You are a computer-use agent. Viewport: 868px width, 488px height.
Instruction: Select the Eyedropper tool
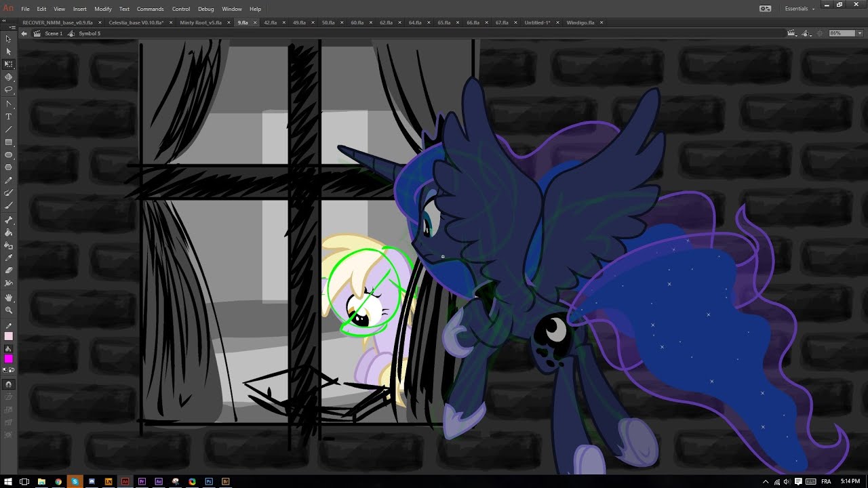point(8,258)
